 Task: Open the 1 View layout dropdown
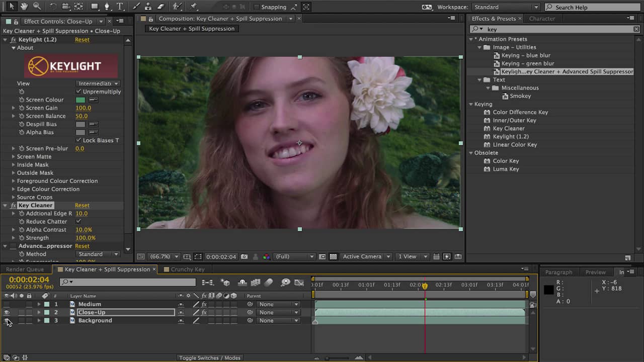412,256
